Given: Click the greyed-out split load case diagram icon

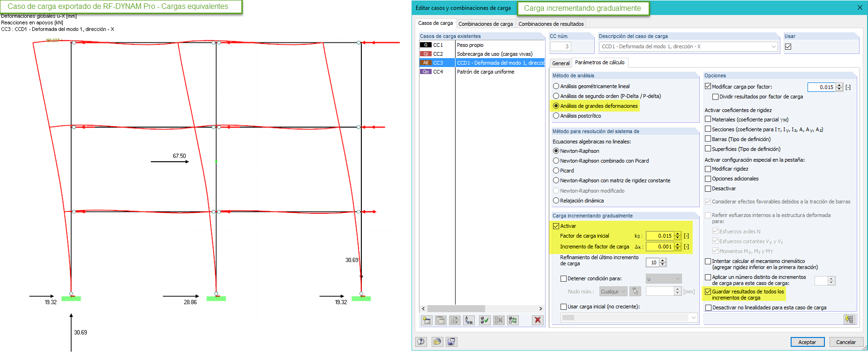Looking at the screenshot, I should 455,320.
